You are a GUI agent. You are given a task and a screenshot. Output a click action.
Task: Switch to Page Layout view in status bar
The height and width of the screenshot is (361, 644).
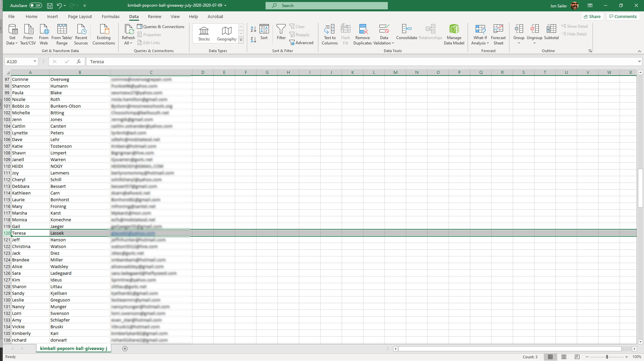pos(564,357)
